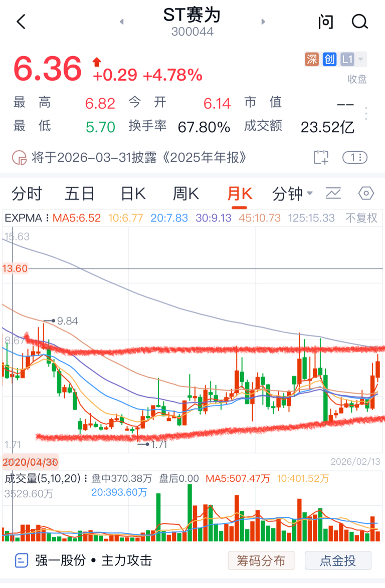Tap the 最低 5.70 value
385x588 pixels.
point(100,127)
